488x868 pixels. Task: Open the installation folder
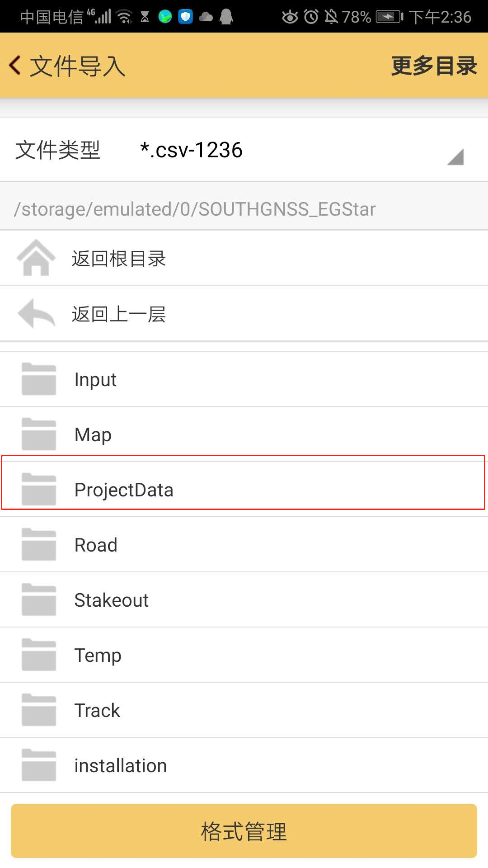(x=121, y=766)
